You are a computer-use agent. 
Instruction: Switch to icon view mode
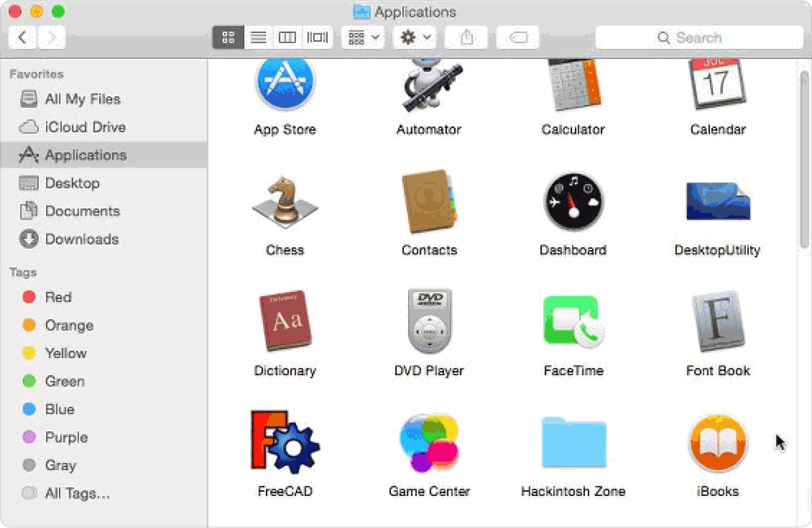pyautogui.click(x=228, y=37)
